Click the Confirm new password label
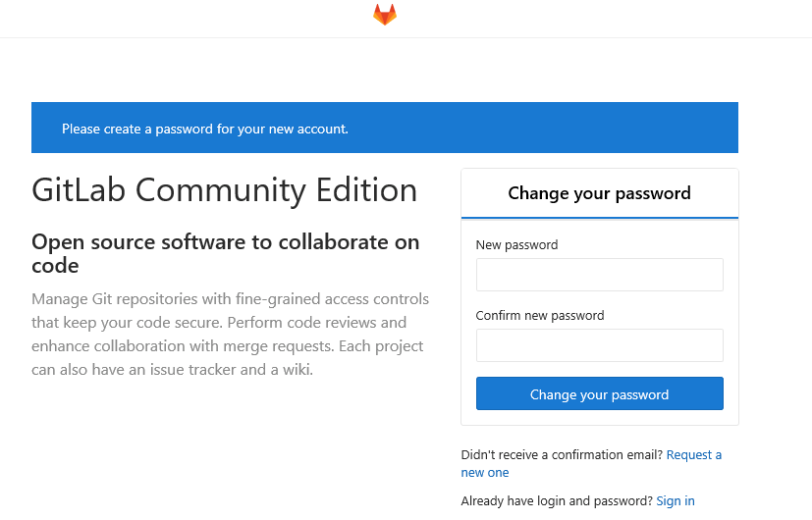 (539, 315)
